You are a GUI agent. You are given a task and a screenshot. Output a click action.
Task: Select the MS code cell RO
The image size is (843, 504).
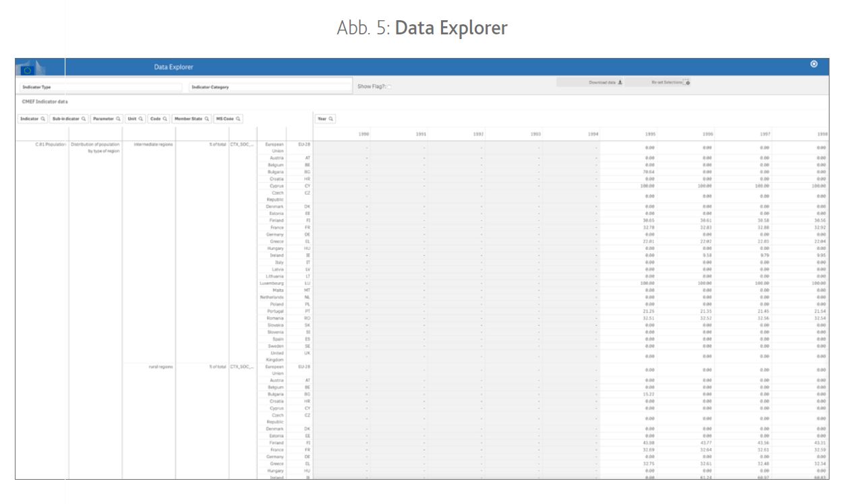(x=307, y=318)
